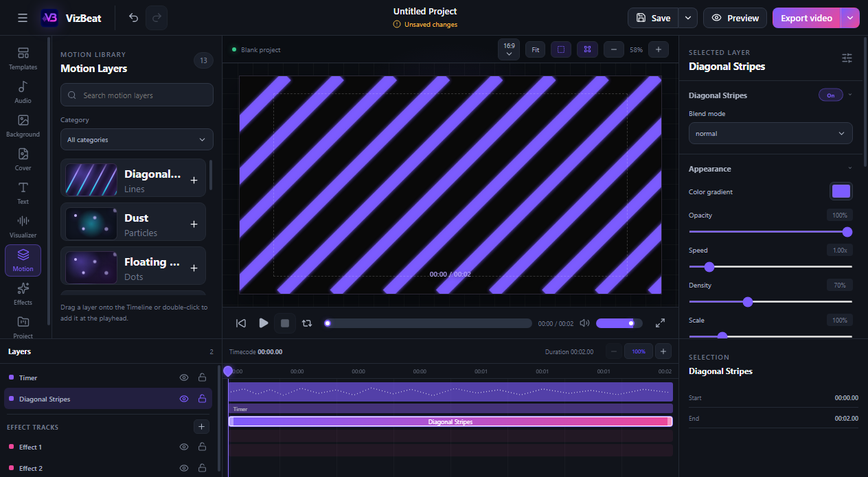Open the Export video options arrow
Viewport: 868px width, 477px height.
click(x=851, y=18)
